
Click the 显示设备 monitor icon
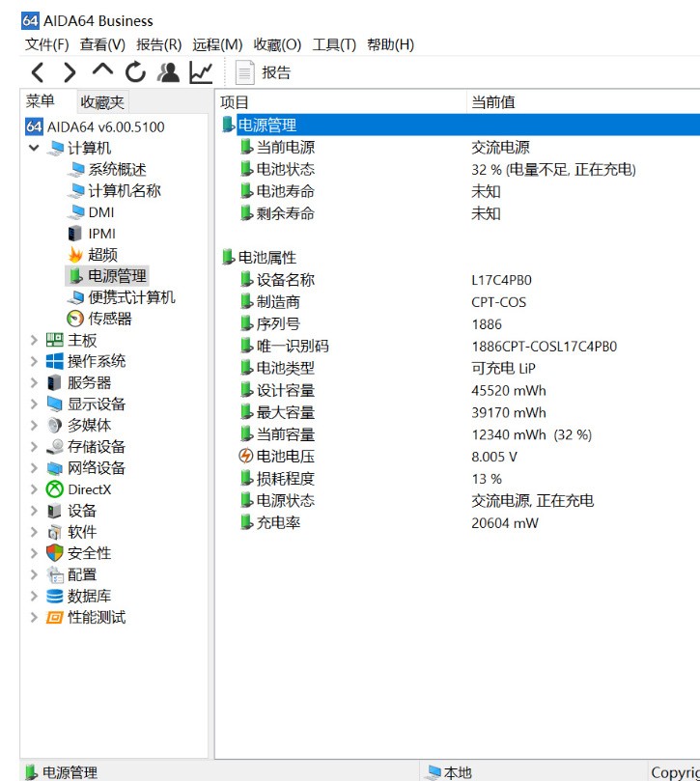[x=54, y=404]
